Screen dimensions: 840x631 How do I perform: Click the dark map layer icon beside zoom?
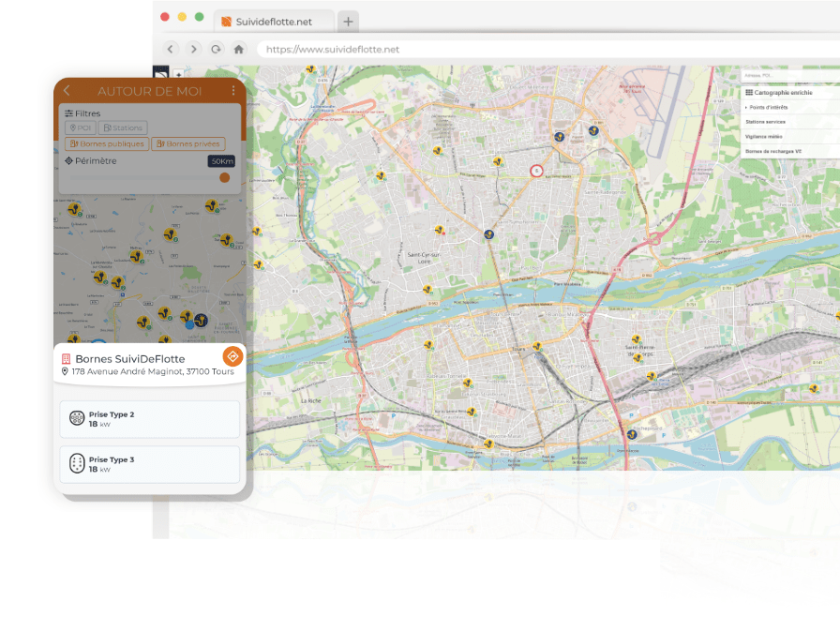(x=160, y=73)
